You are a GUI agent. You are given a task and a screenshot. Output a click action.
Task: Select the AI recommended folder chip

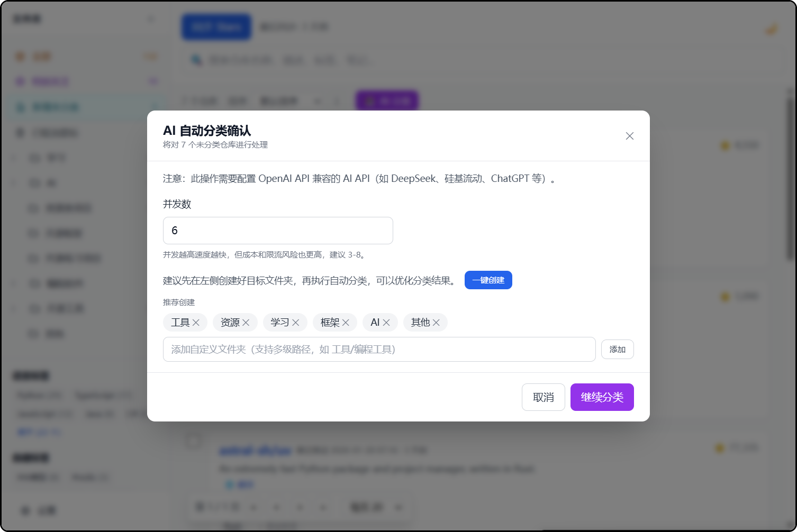376,322
